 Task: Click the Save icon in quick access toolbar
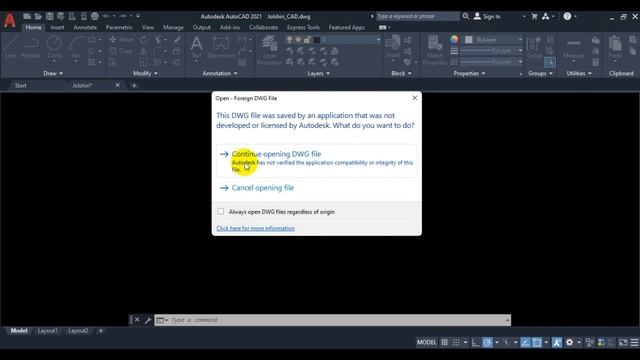point(49,16)
